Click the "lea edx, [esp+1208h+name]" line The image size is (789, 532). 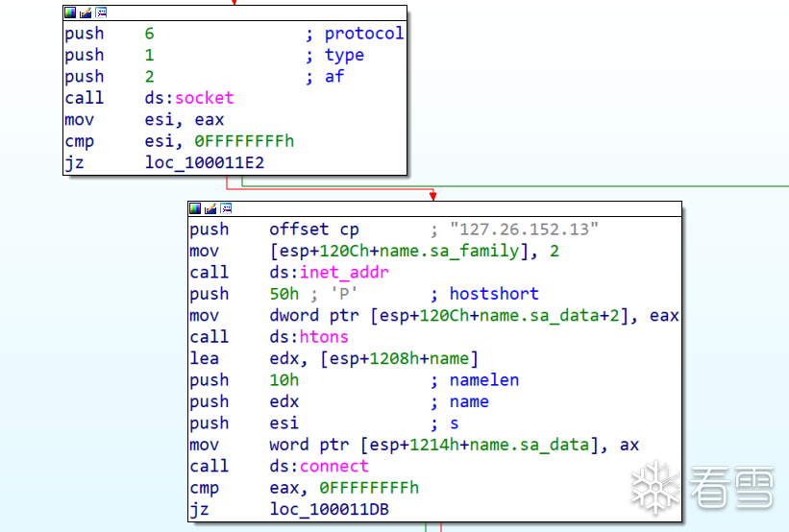pyautogui.click(x=333, y=358)
